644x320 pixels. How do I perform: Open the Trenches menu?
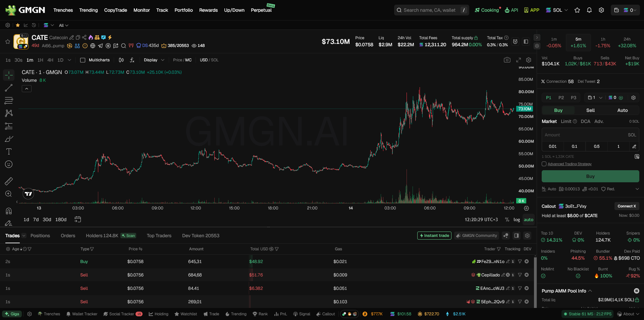(x=63, y=10)
